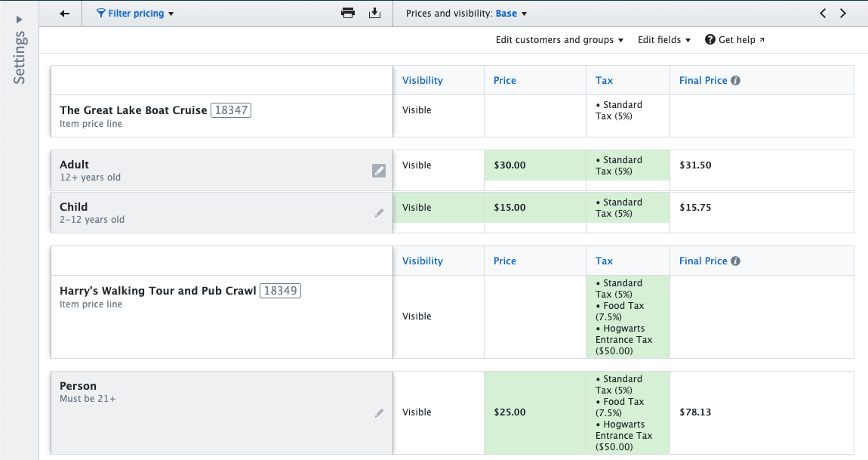Screen dimensions: 868x460
Task: Click Tax header in Harry's Tour table
Action: coord(604,261)
